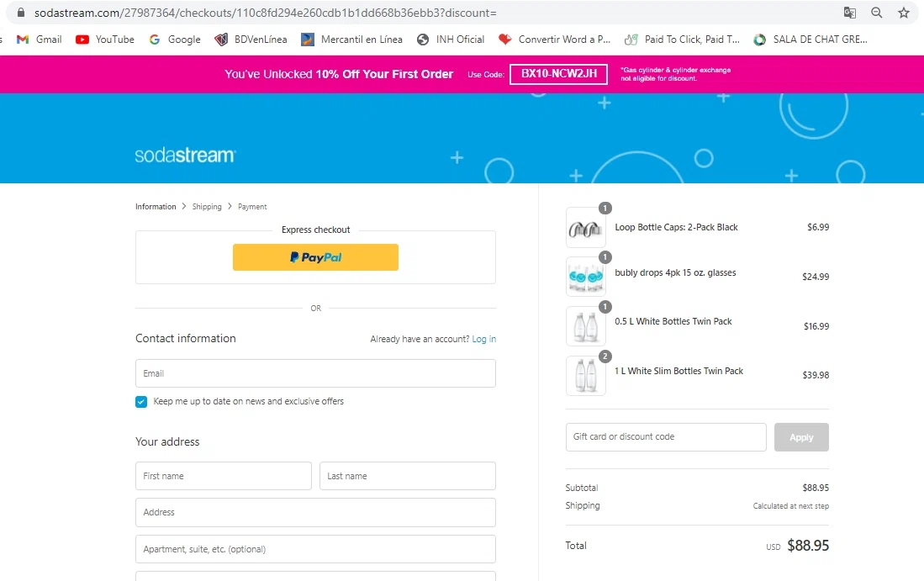Image resolution: width=924 pixels, height=581 pixels.
Task: Click the Apply discount button
Action: [x=801, y=437]
